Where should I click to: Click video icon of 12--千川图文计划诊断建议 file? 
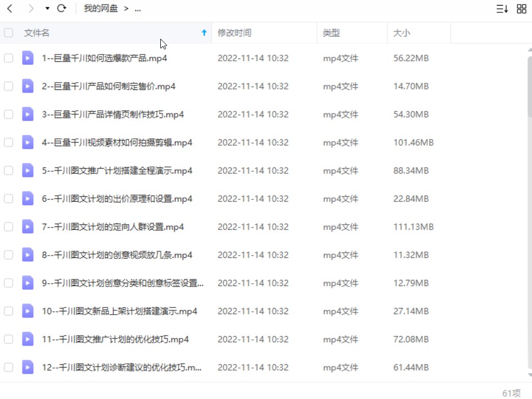click(x=28, y=368)
